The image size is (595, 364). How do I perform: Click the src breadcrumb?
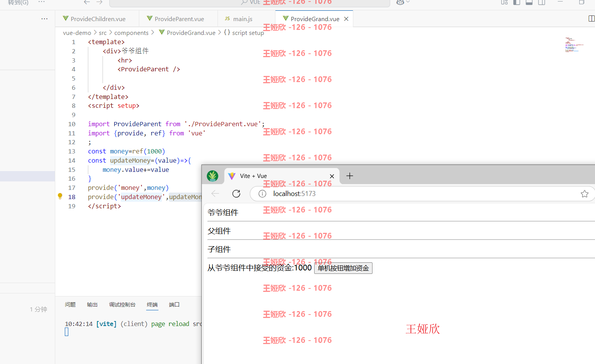point(103,33)
